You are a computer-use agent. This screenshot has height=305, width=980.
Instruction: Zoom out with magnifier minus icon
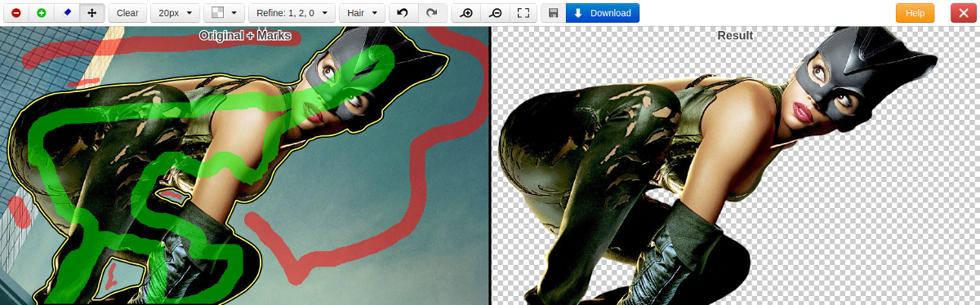point(495,13)
